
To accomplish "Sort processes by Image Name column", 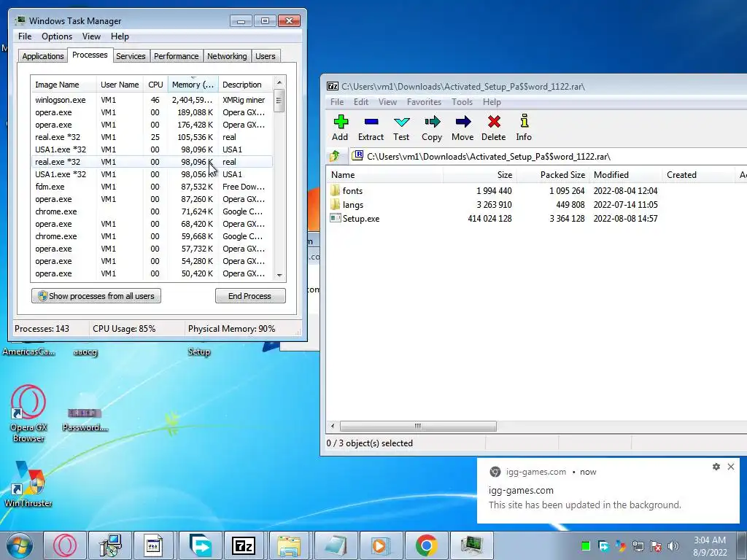I will point(63,85).
